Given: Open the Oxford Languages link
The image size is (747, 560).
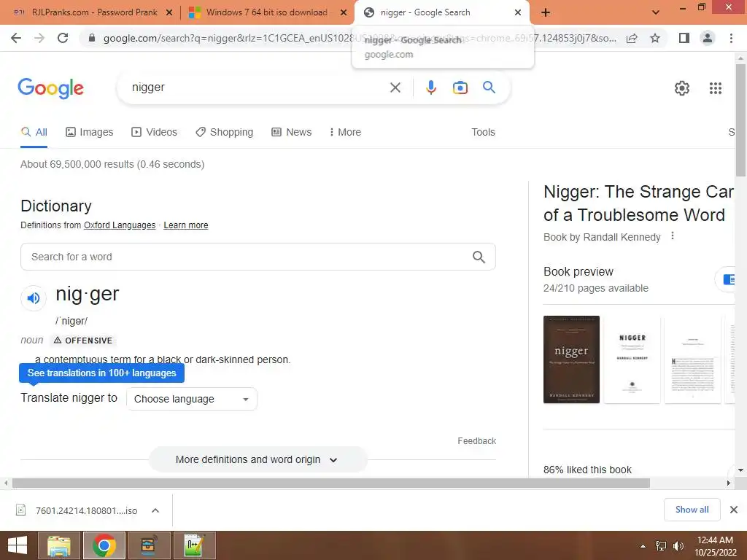Looking at the screenshot, I should point(120,225).
